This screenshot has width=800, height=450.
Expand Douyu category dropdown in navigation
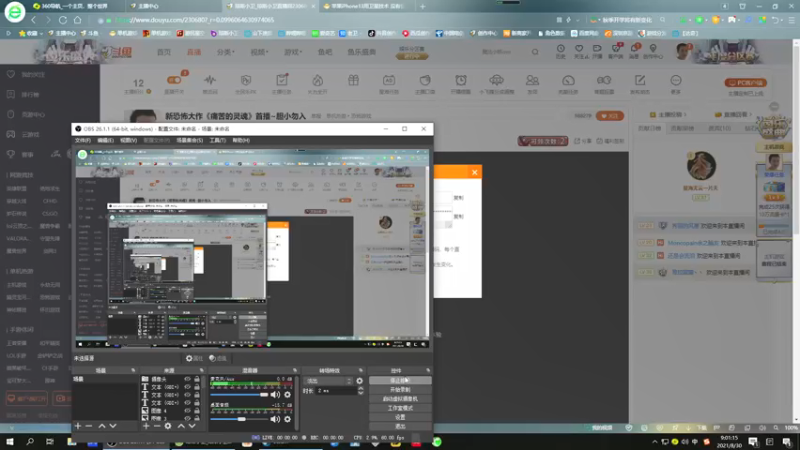225,52
